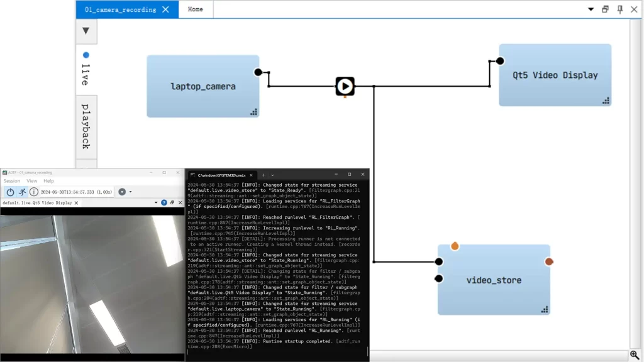
Task: Open the Session menu
Action: (12, 181)
